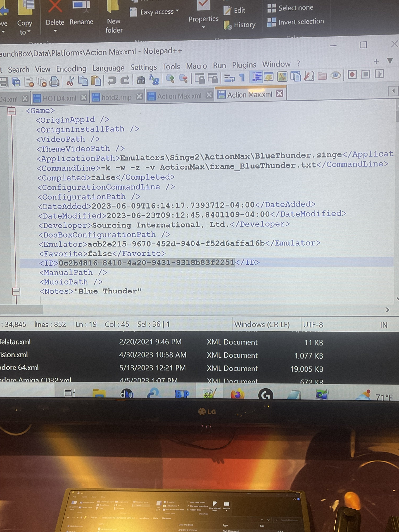399x532 pixels.
Task: Expand the Delete dropdown arrow
Action: click(x=55, y=31)
